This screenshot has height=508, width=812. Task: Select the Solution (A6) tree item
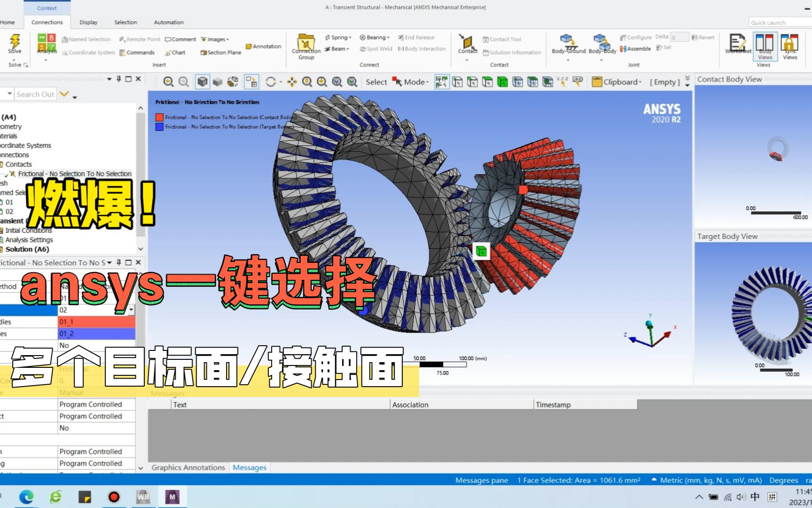pyautogui.click(x=27, y=249)
